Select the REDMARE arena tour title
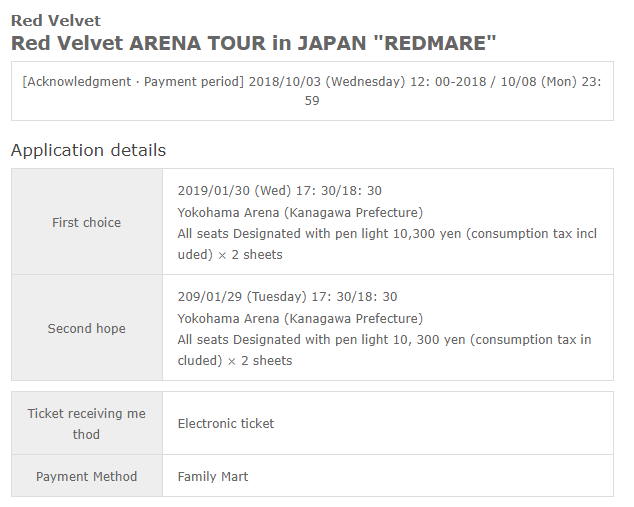Image resolution: width=634 pixels, height=507 pixels. (254, 43)
